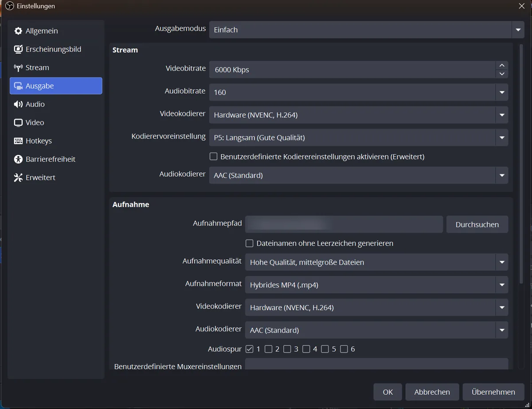This screenshot has height=409, width=532.
Task: Check Audiospur 4
Action: [x=306, y=349]
